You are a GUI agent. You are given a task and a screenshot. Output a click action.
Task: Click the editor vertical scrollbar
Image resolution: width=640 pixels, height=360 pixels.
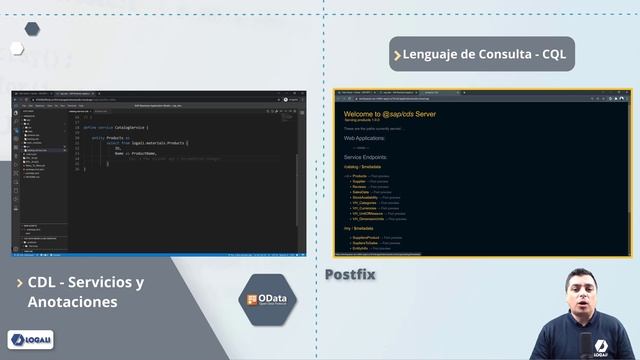[297, 190]
